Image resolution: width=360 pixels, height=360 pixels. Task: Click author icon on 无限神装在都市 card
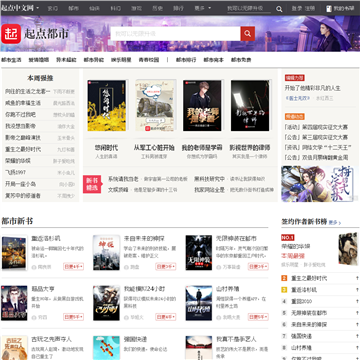pyautogui.click(x=219, y=267)
